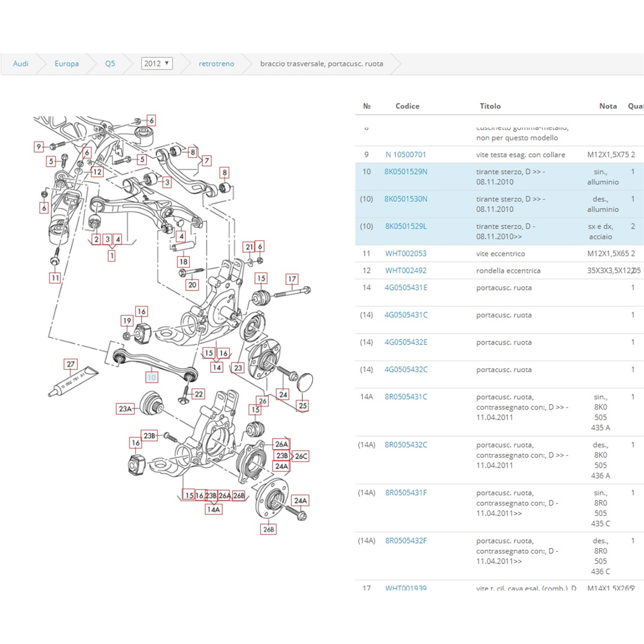This screenshot has width=644, height=644.
Task: Select callout 26C in the diagram
Action: (301, 456)
